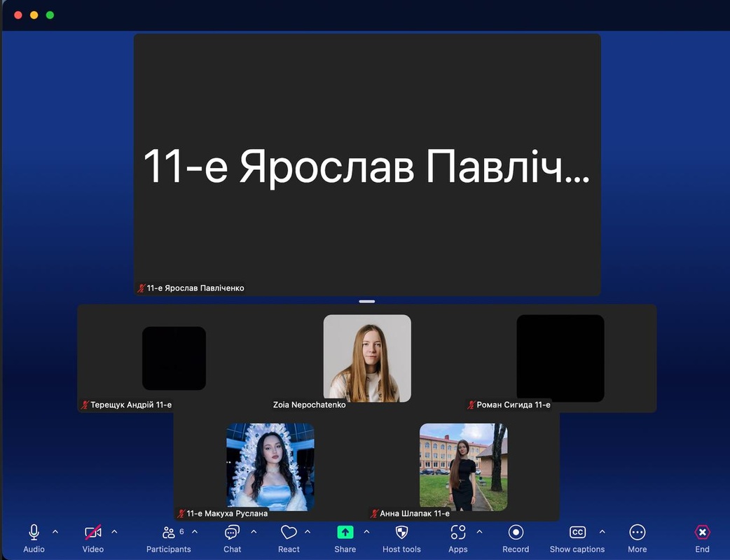The height and width of the screenshot is (560, 730).
Task: Select Zoia Nepochatenko's video tile
Action: (x=366, y=358)
